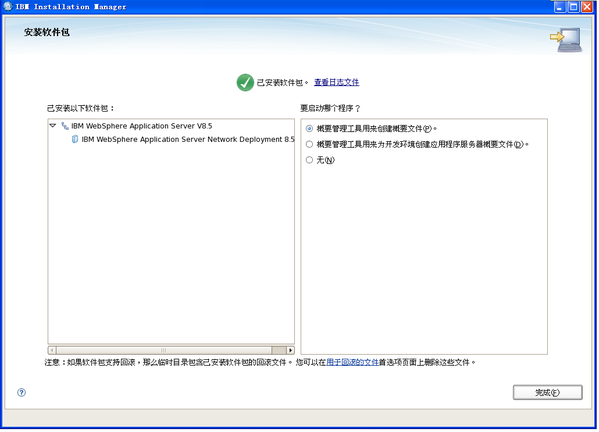Click the IBM Installation Manager title bar icon
This screenshot has width=599, height=432.
(8, 6)
